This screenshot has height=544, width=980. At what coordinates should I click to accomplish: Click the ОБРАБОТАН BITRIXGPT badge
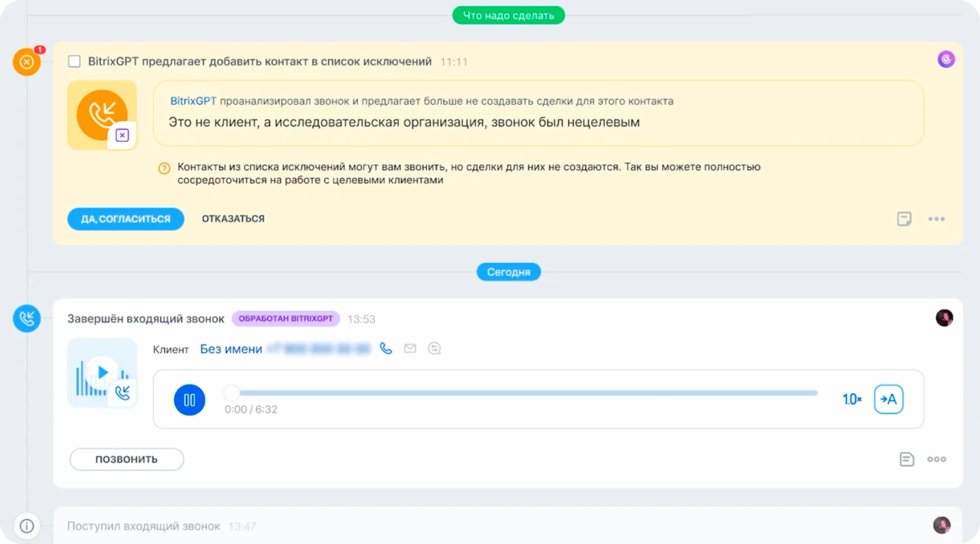tap(286, 319)
